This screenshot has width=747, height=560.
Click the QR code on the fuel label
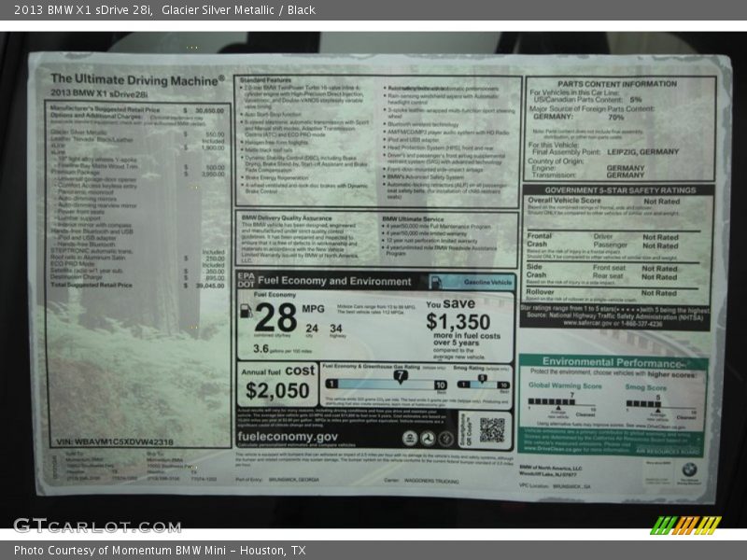pos(492,430)
